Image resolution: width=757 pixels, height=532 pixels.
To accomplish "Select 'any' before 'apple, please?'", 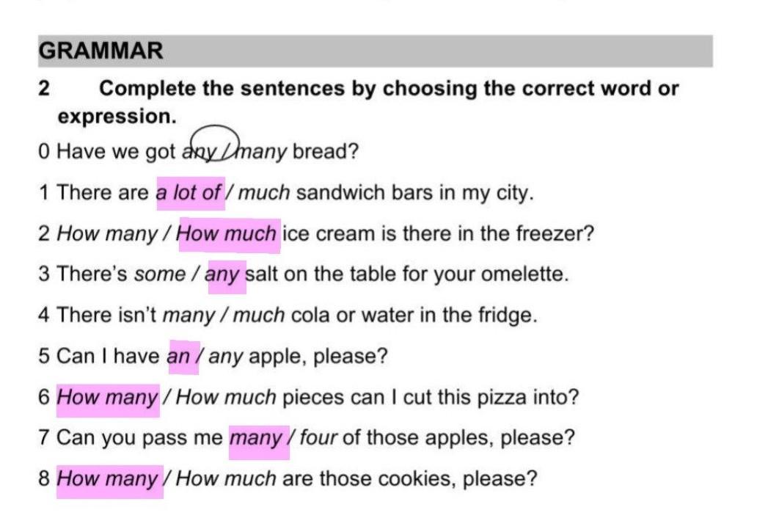I will pyautogui.click(x=225, y=357).
